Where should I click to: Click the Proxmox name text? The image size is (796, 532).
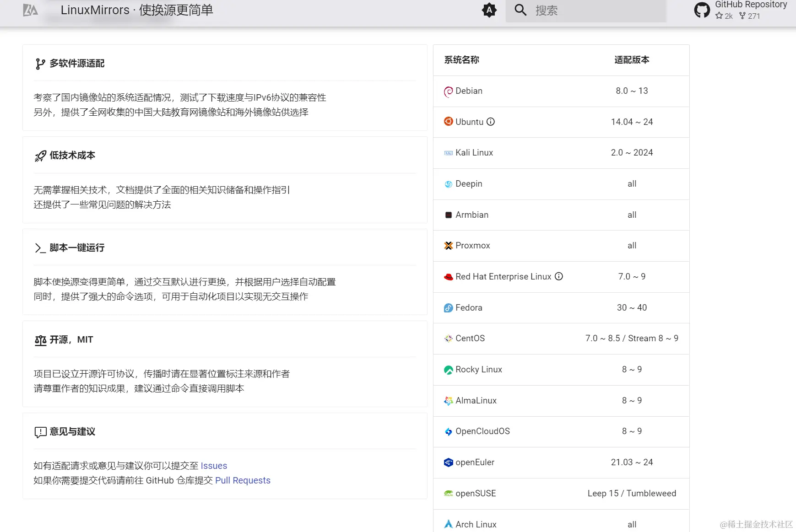point(473,245)
